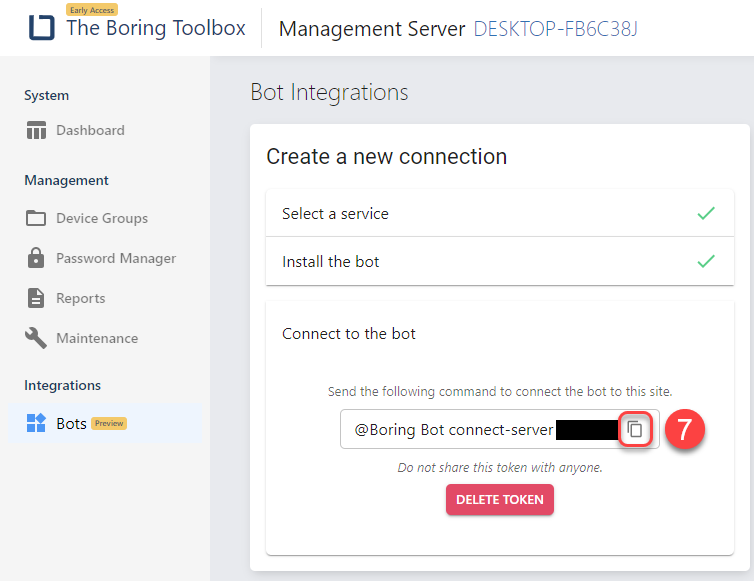Open Dashboard via its table icon
This screenshot has height=581, width=754.
(x=36, y=130)
